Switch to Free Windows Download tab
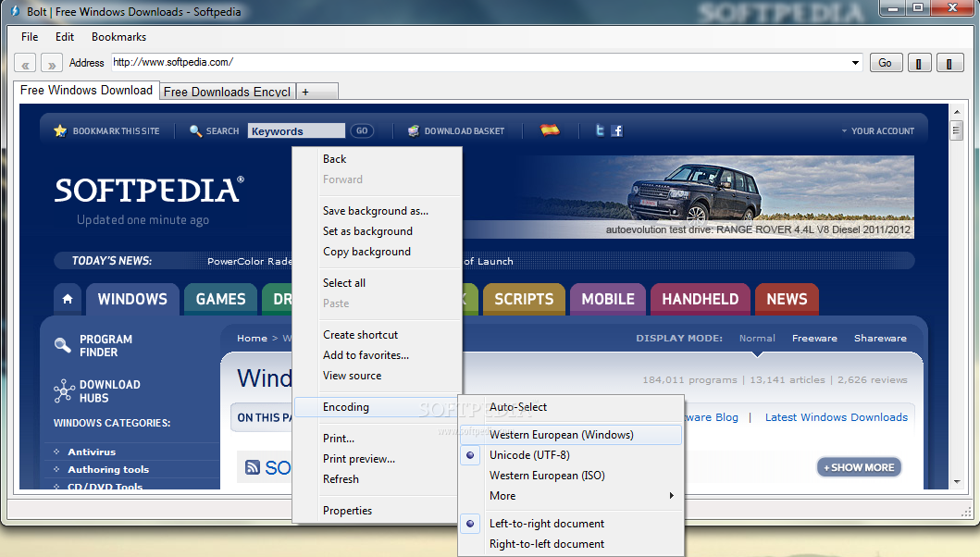Image resolution: width=980 pixels, height=557 pixels. (86, 90)
